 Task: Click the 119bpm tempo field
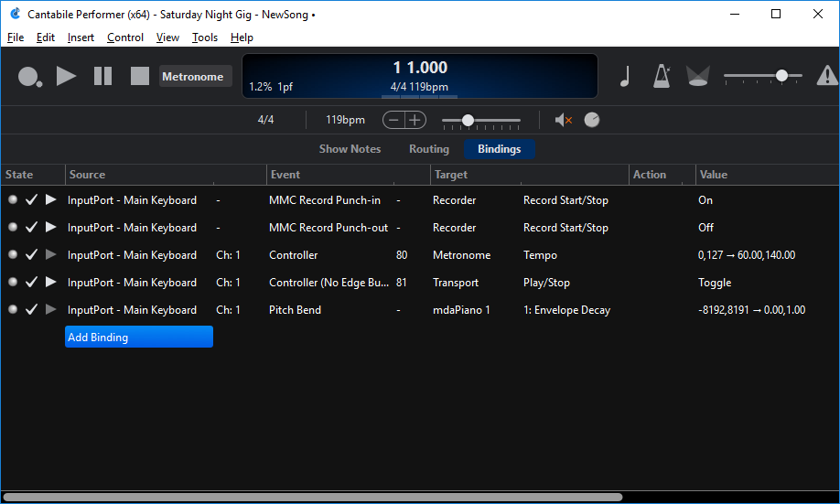345,120
